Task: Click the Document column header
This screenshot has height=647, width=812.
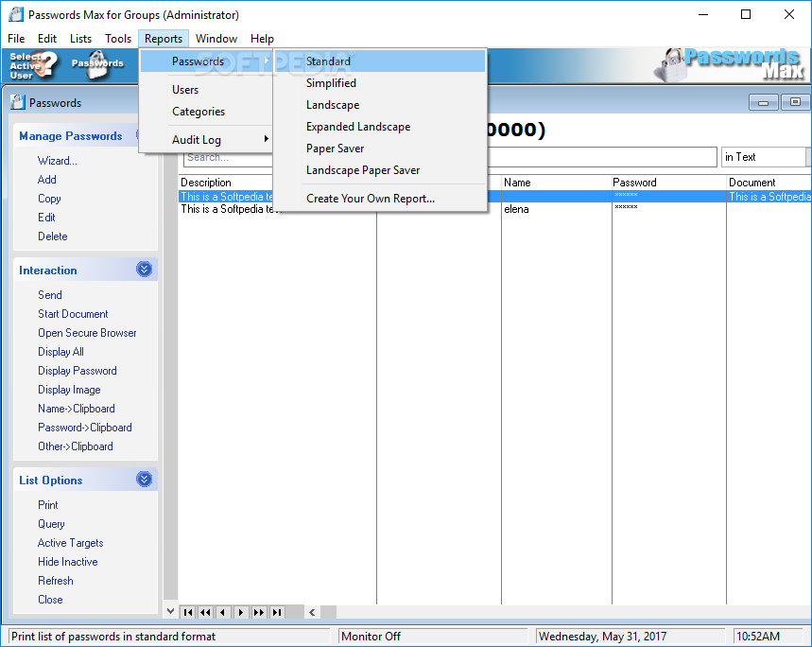Action: [x=769, y=183]
